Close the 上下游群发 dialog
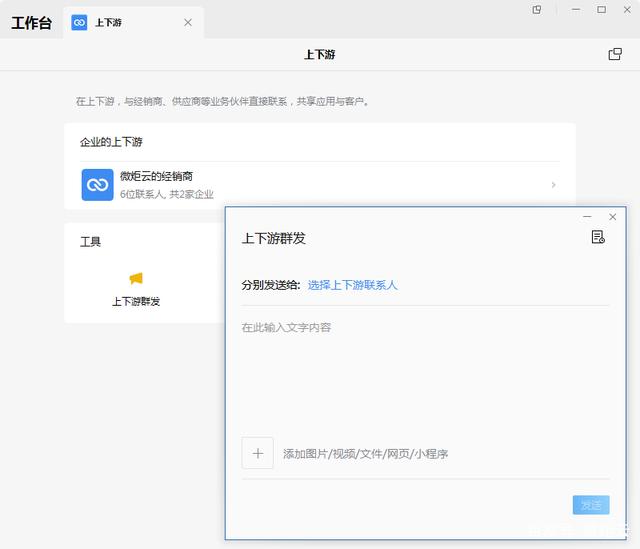 pyautogui.click(x=613, y=217)
